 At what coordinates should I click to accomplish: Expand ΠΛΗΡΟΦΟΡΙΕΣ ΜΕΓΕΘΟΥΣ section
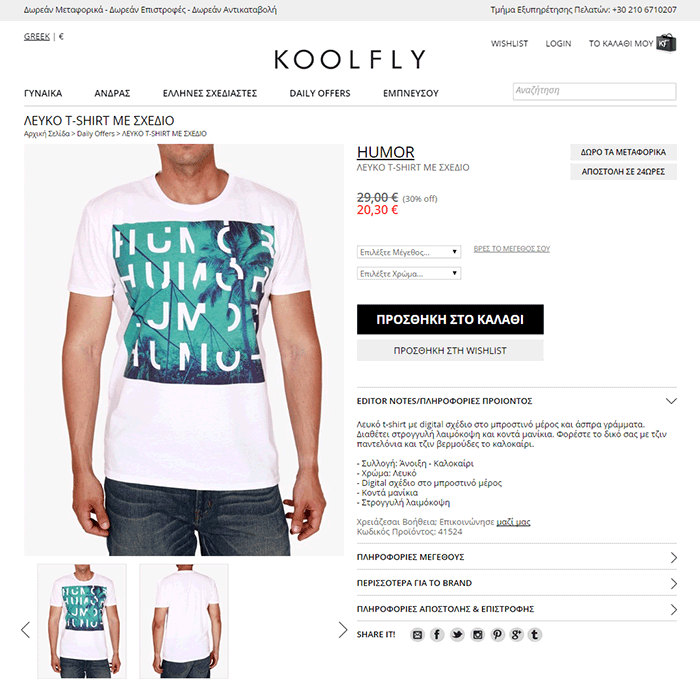517,557
